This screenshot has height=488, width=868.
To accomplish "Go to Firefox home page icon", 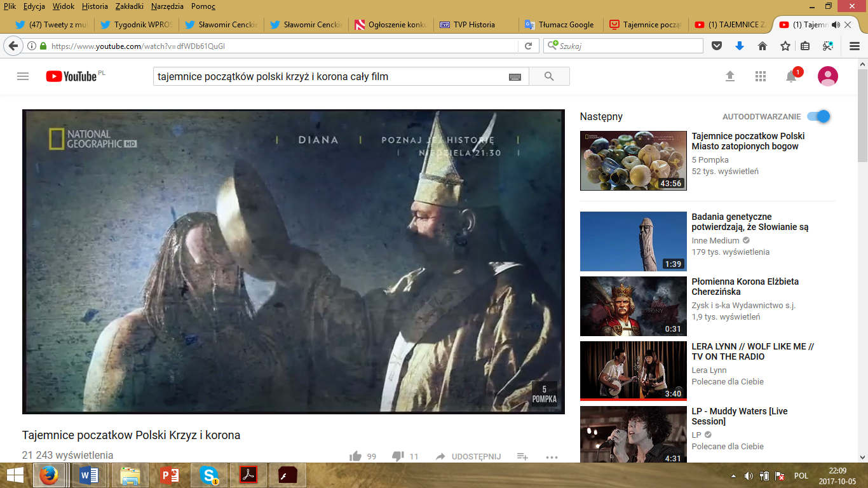I will pyautogui.click(x=763, y=46).
